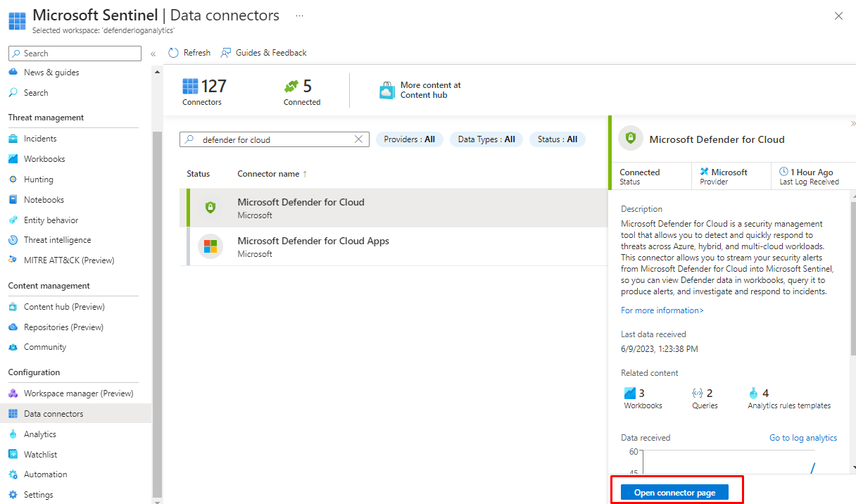Image resolution: width=856 pixels, height=504 pixels.
Task: Follow the Go to log analytics link
Action: tap(802, 438)
